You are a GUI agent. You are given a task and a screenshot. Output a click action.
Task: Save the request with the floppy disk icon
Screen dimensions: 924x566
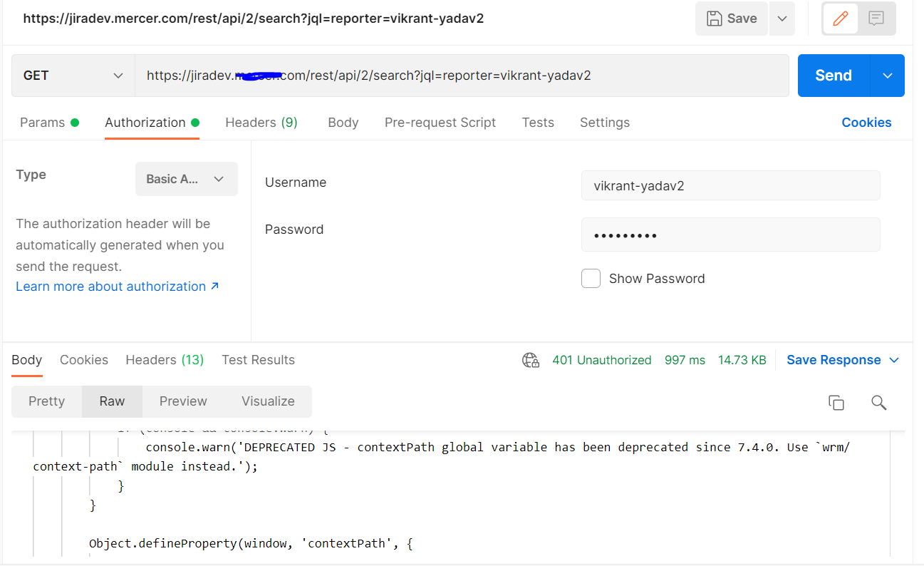pyautogui.click(x=731, y=19)
